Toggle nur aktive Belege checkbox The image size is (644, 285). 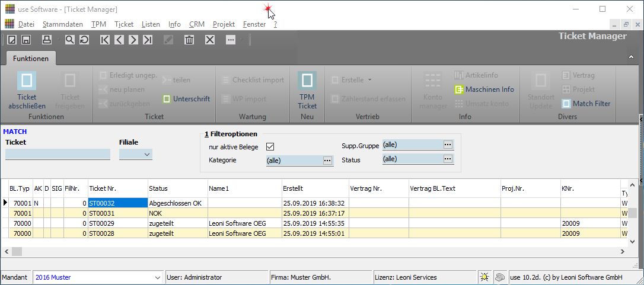coord(270,146)
